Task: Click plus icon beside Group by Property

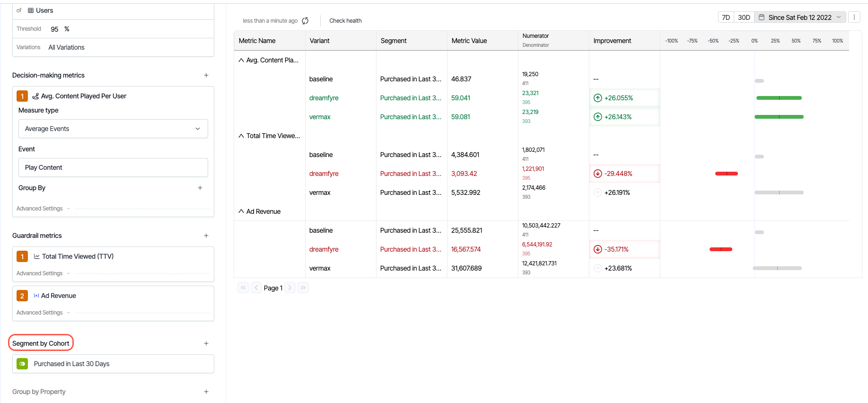Action: click(206, 392)
